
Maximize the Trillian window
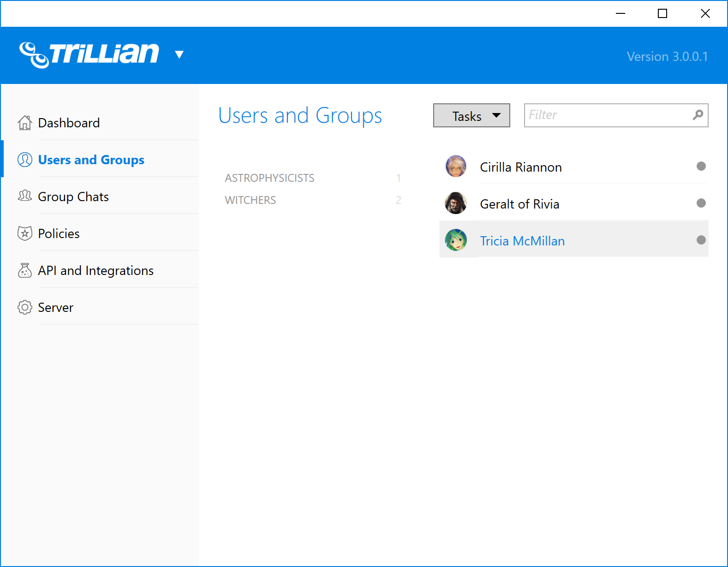[662, 13]
